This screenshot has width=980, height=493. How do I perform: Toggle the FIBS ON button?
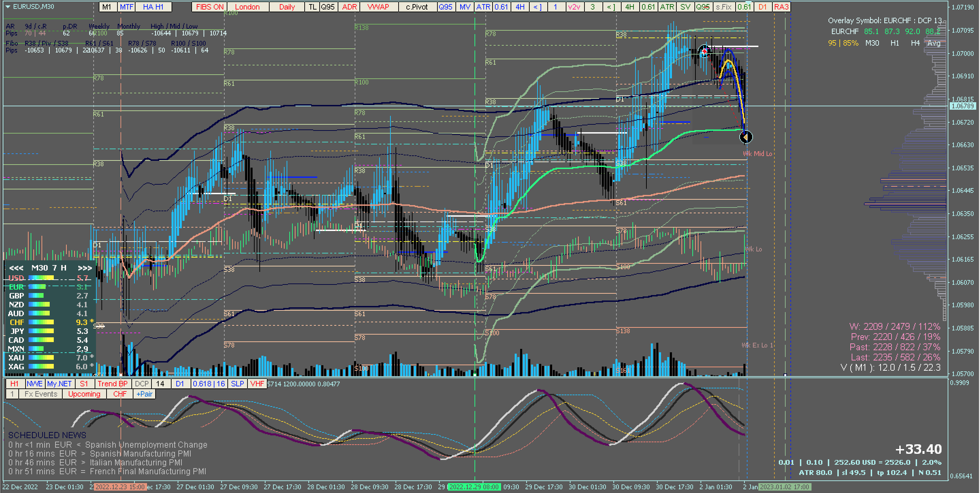pyautogui.click(x=210, y=7)
